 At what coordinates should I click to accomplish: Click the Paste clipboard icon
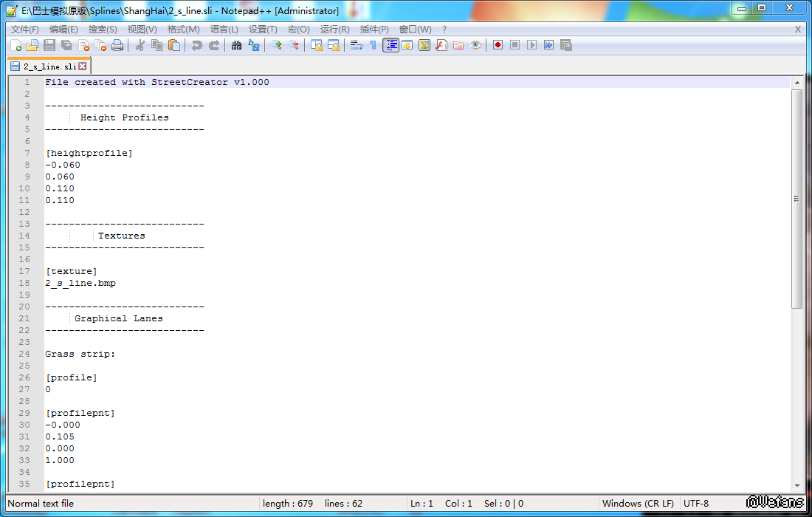click(x=174, y=46)
